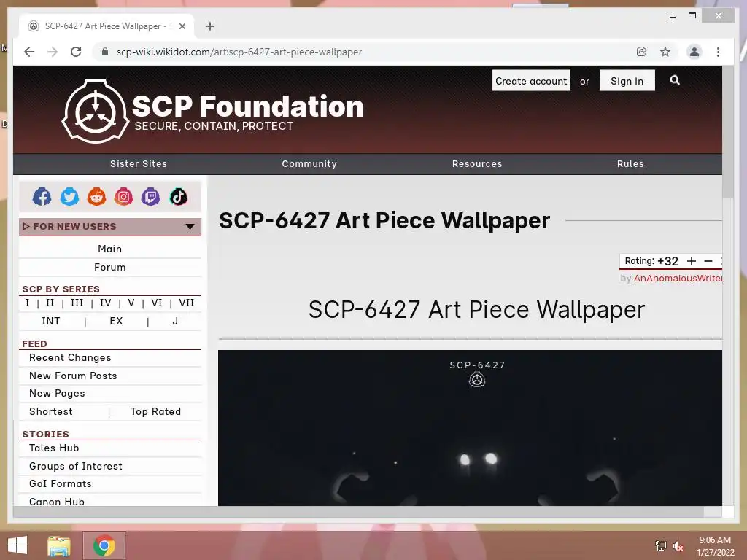Viewport: 747px width, 560px height.
Task: Open the New Pages link
Action: click(x=57, y=393)
